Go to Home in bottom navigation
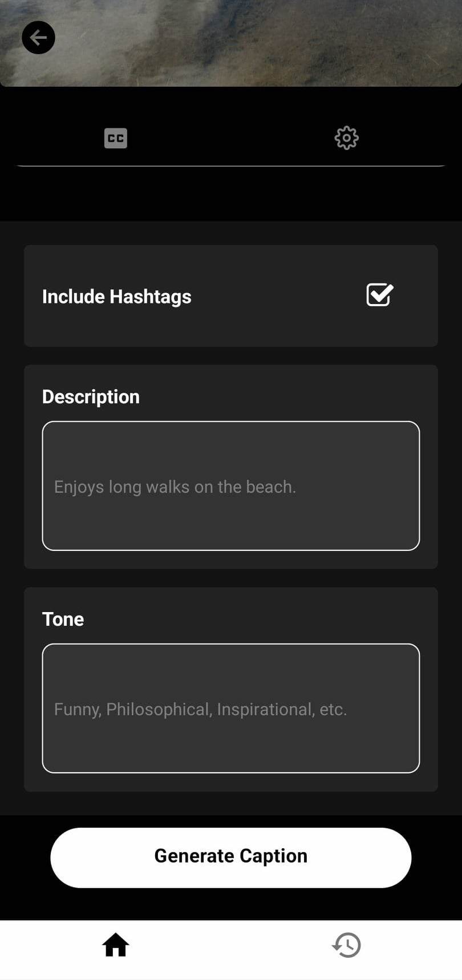462x980 pixels. pyautogui.click(x=116, y=945)
